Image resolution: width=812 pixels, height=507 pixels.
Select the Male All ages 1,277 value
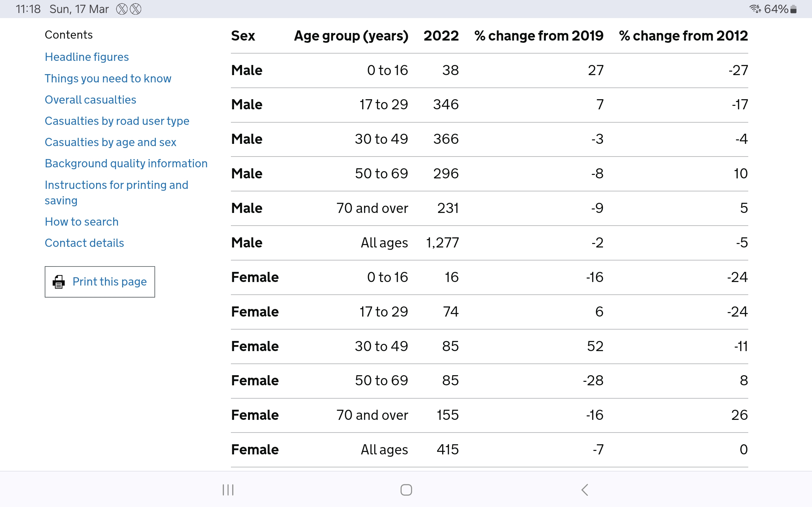coord(442,243)
